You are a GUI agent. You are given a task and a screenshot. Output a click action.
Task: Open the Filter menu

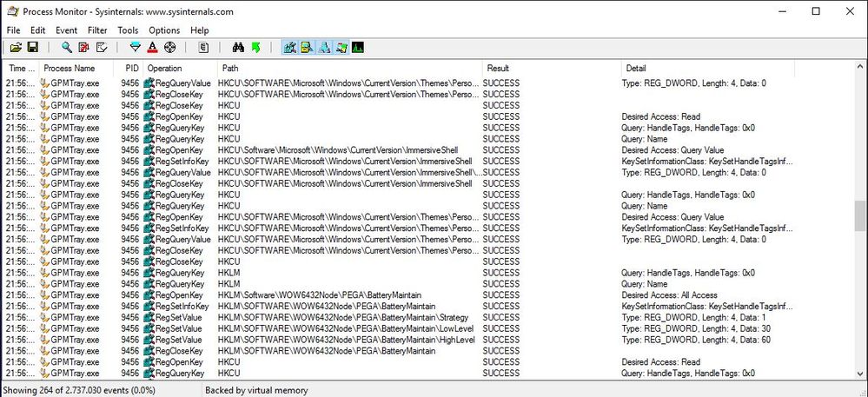tap(97, 30)
